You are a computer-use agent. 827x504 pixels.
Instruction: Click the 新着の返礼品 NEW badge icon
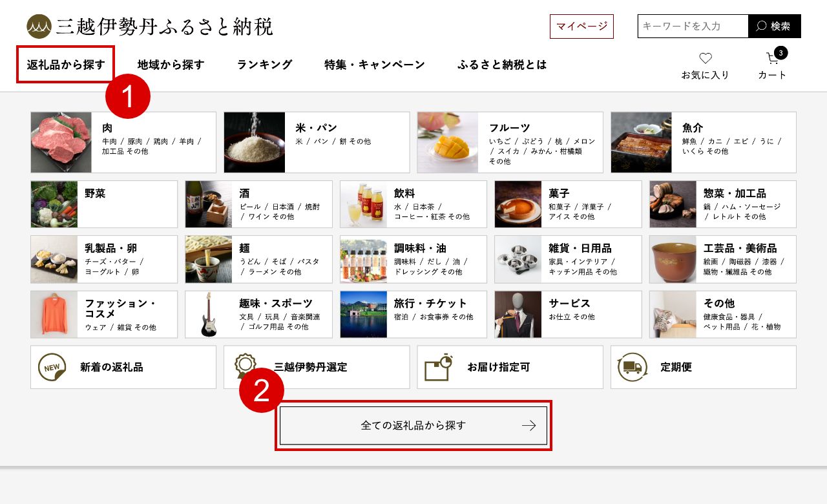coord(52,367)
